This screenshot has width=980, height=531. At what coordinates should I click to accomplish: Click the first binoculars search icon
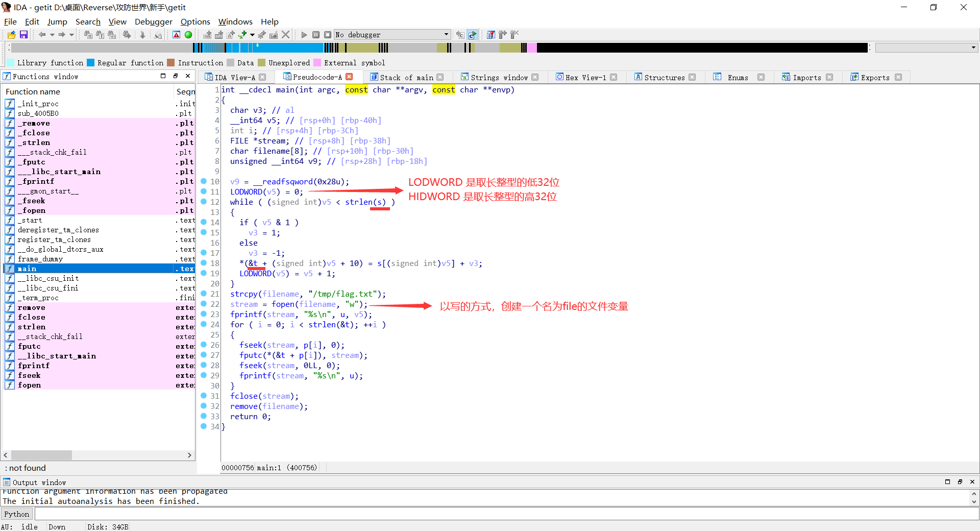[x=88, y=35]
